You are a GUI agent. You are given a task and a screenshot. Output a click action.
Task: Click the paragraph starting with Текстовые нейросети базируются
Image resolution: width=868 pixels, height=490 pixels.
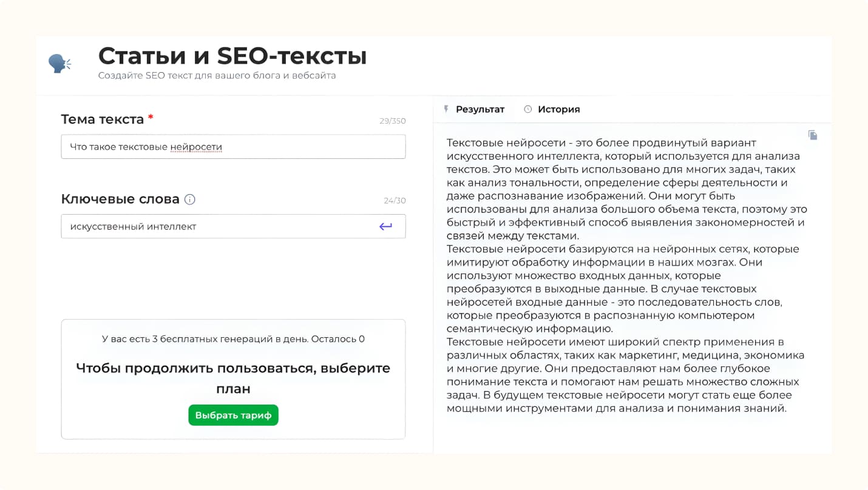pyautogui.click(x=623, y=289)
